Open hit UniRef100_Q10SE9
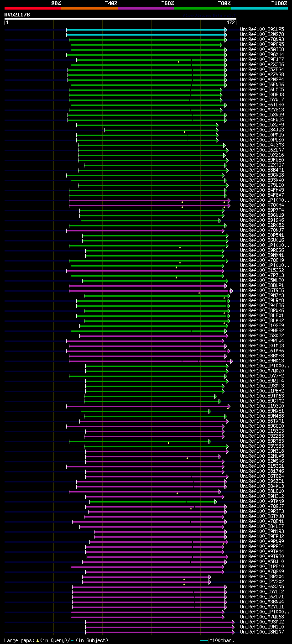This screenshot has height=644, width=292. click(x=262, y=326)
